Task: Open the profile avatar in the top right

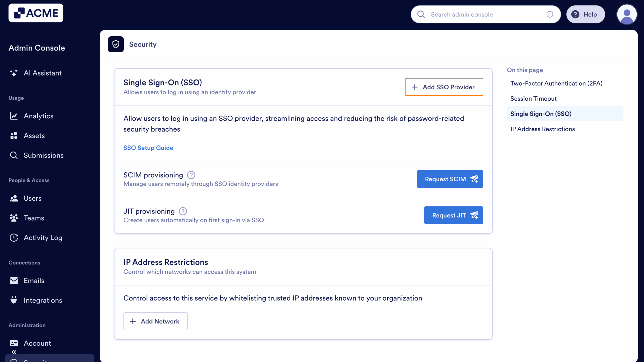Action: 627,14
